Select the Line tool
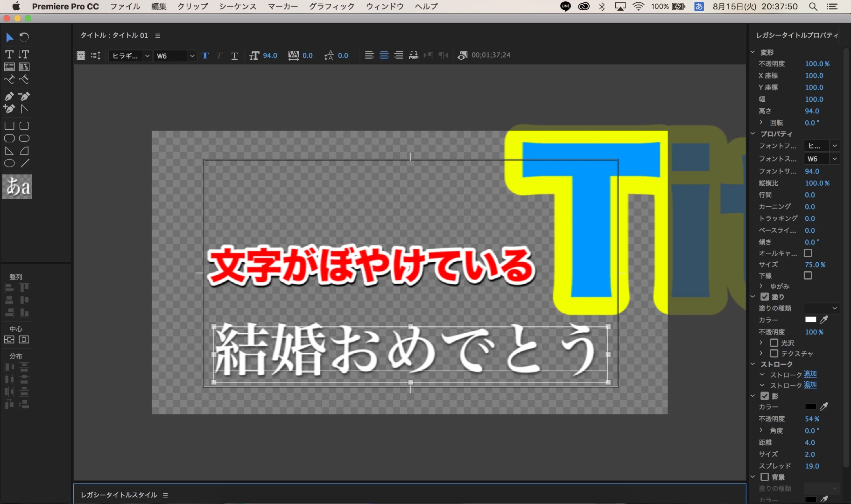This screenshot has height=504, width=851. click(25, 163)
